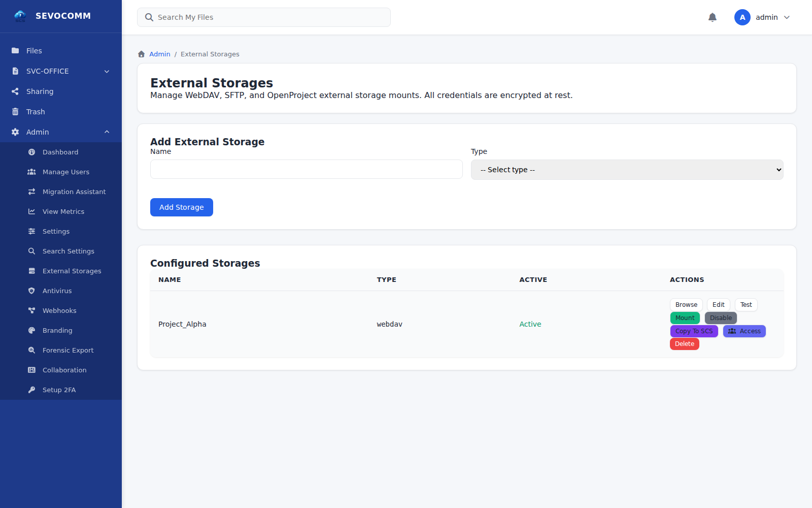Open the notification bell
This screenshot has height=508, width=812.
click(712, 17)
